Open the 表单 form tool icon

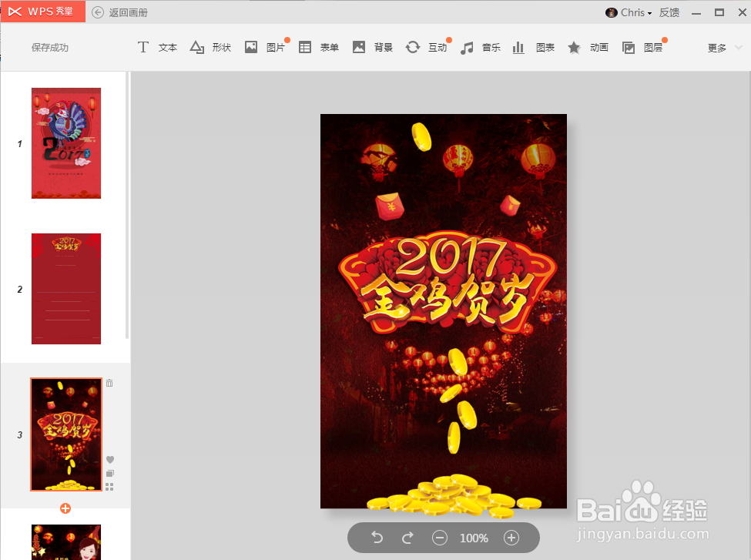[x=305, y=47]
